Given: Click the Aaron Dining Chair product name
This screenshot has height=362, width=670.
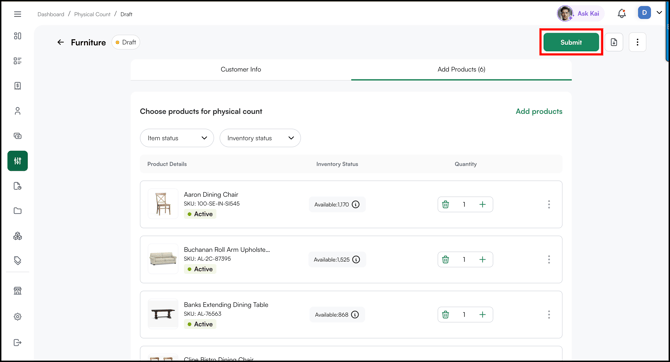Looking at the screenshot, I should point(211,194).
